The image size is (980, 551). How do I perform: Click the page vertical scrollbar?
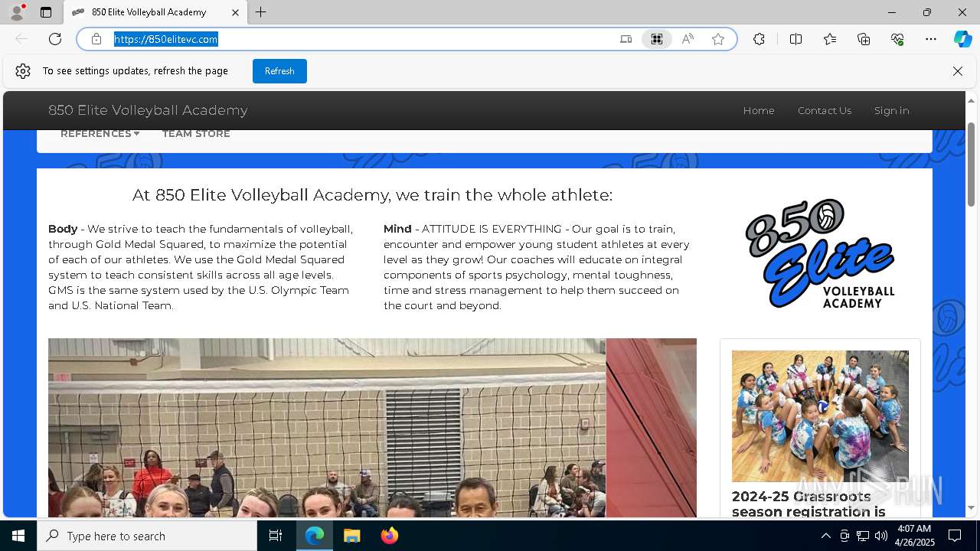pos(972,164)
